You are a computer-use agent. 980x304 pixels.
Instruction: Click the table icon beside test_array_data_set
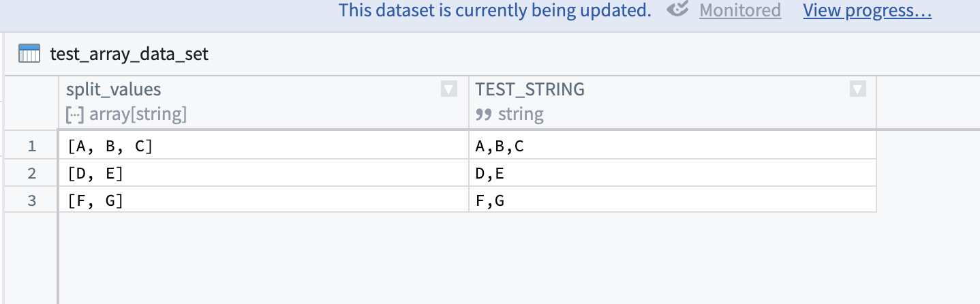[x=29, y=55]
